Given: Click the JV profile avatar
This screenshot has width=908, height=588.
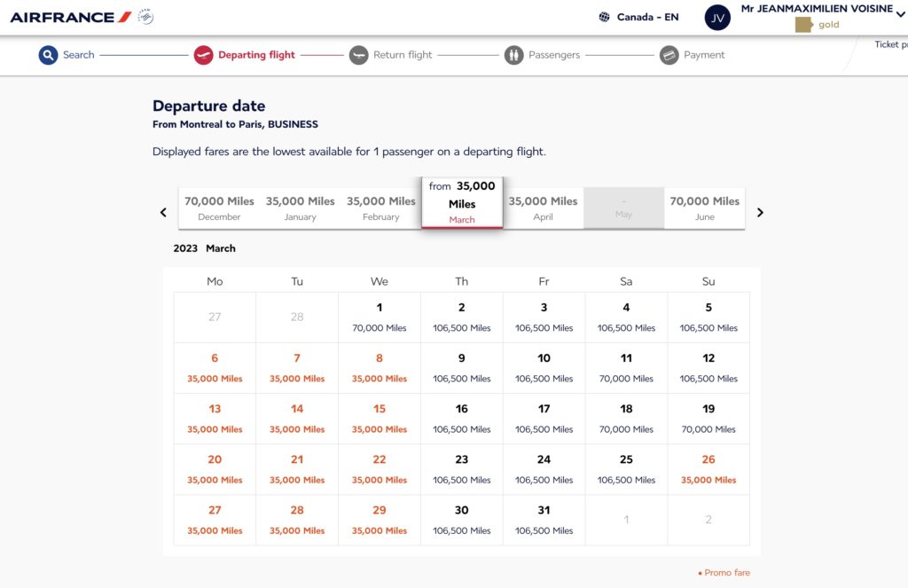Looking at the screenshot, I should (x=717, y=18).
